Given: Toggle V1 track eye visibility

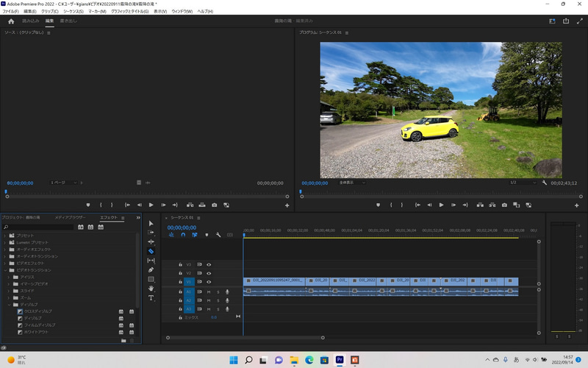Looking at the screenshot, I should 209,282.
